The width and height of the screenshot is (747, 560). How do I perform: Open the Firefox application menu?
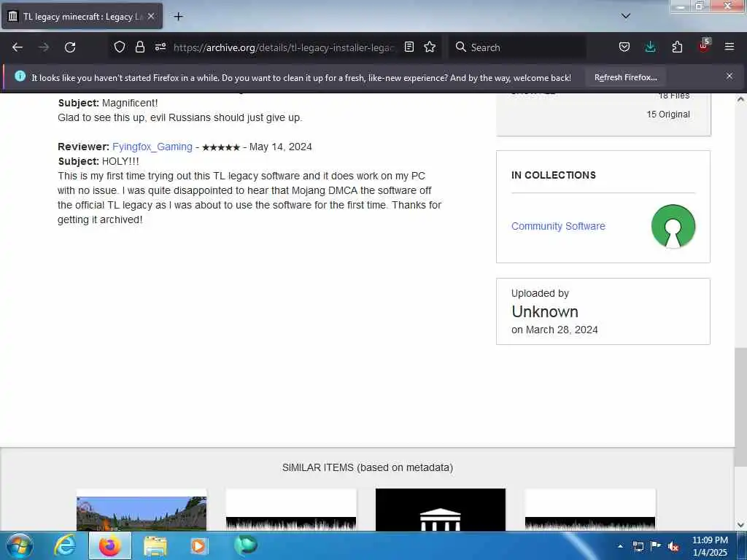click(729, 47)
